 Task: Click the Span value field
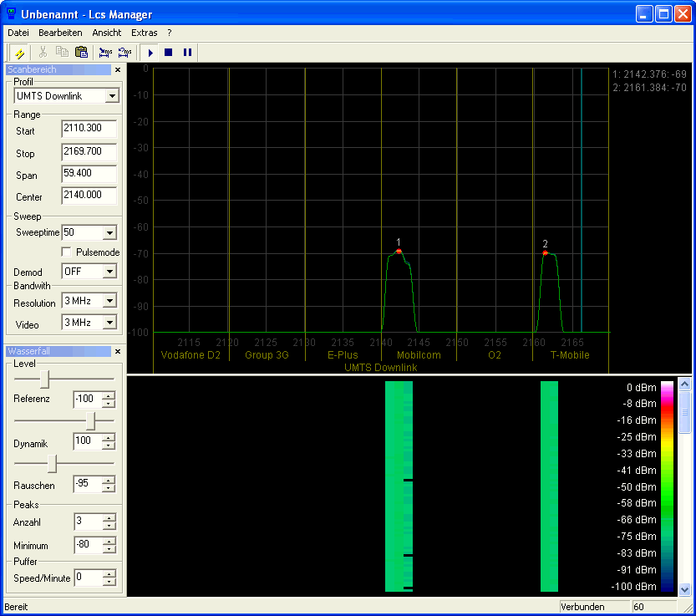(x=89, y=174)
